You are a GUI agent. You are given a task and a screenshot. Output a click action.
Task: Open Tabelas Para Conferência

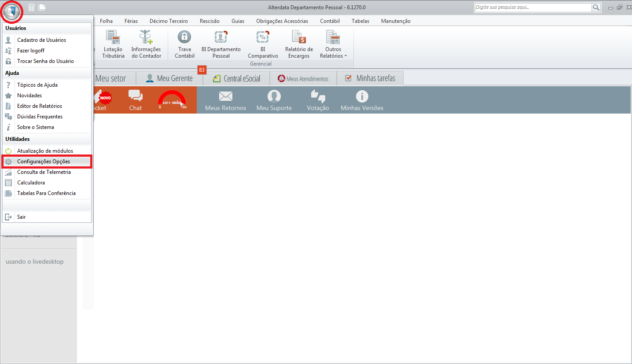pyautogui.click(x=47, y=193)
